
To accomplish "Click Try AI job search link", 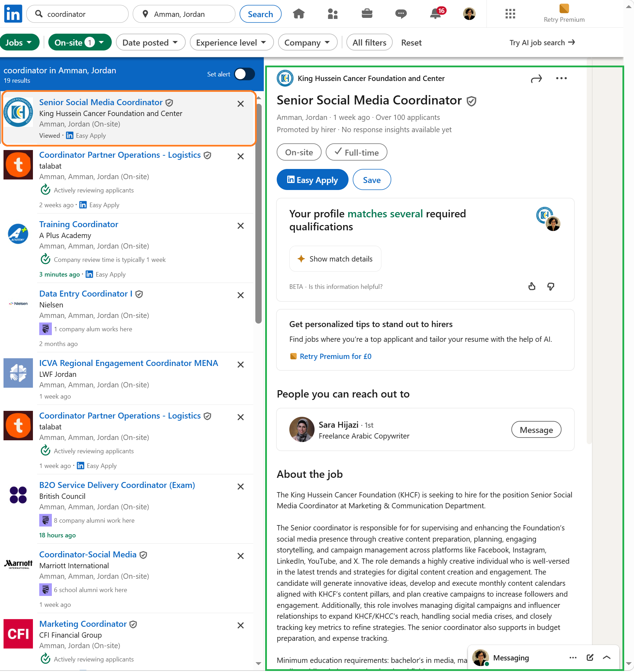I will (x=542, y=42).
